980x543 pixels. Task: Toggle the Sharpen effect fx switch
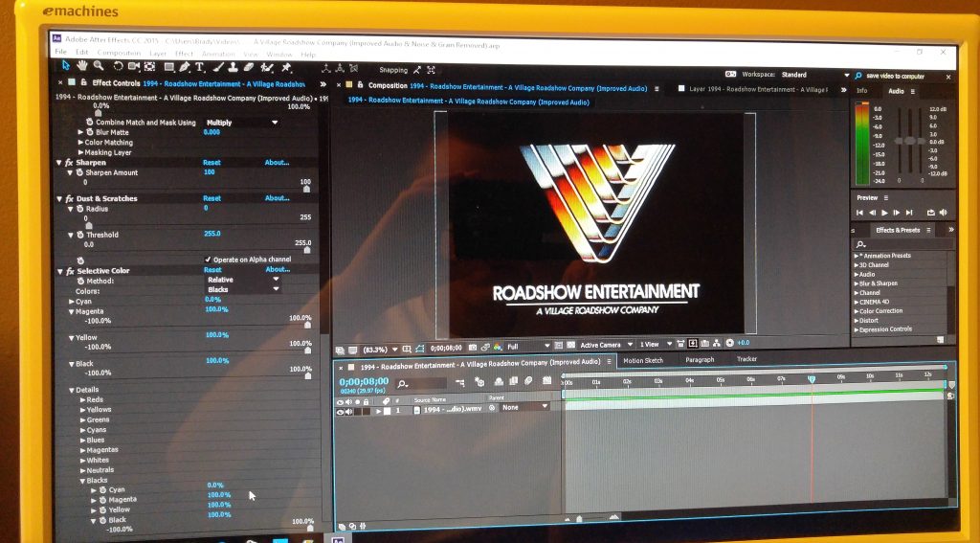[69, 163]
